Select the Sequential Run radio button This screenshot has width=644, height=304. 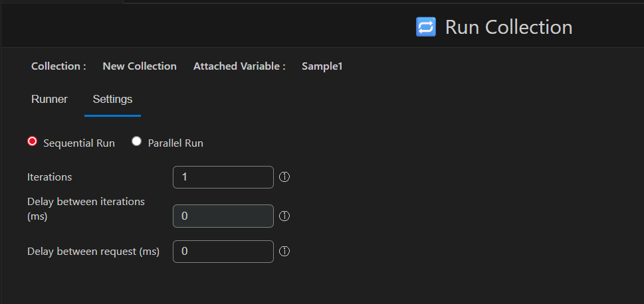[x=32, y=141]
